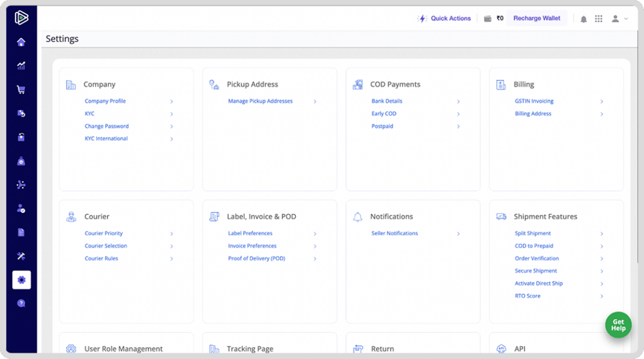This screenshot has width=644, height=359.
Task: Open KYC International link
Action: point(106,138)
